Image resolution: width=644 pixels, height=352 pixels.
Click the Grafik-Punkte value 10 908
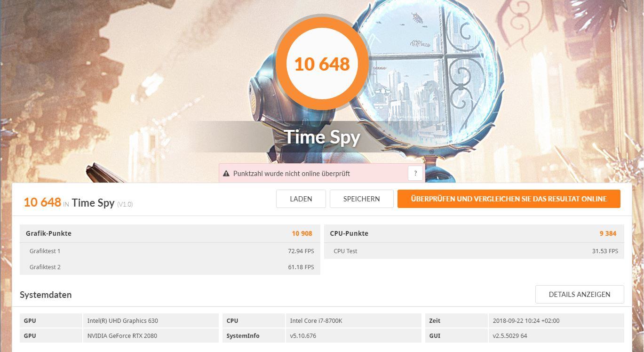click(302, 233)
